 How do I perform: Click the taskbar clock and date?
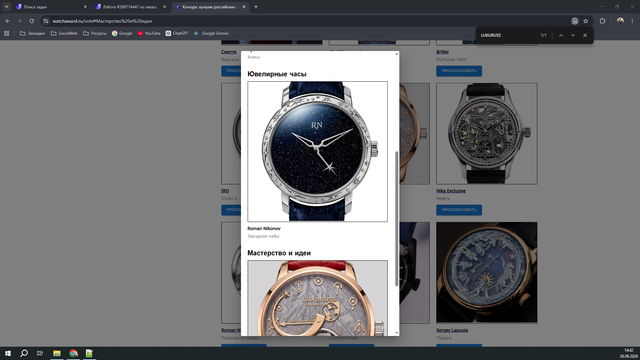tap(629, 353)
